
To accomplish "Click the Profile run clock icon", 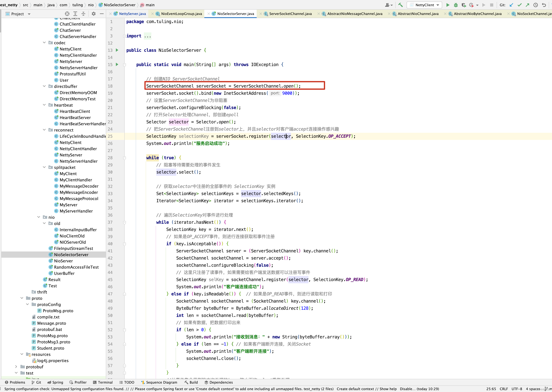I will (x=471, y=5).
